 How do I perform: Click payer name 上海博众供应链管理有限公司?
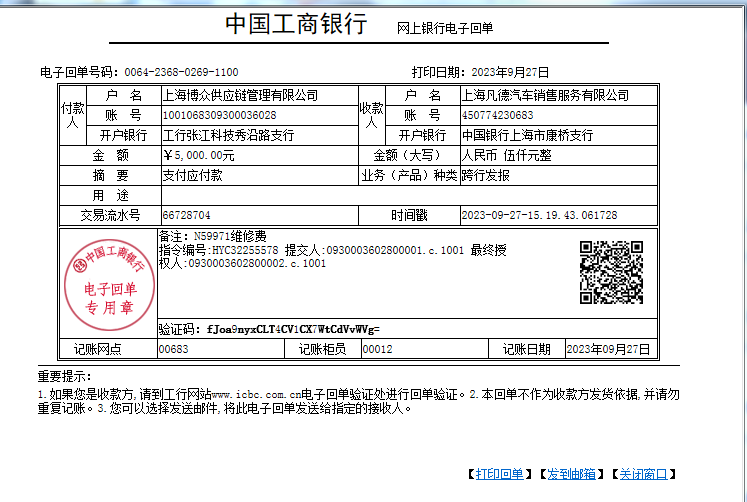(240, 96)
